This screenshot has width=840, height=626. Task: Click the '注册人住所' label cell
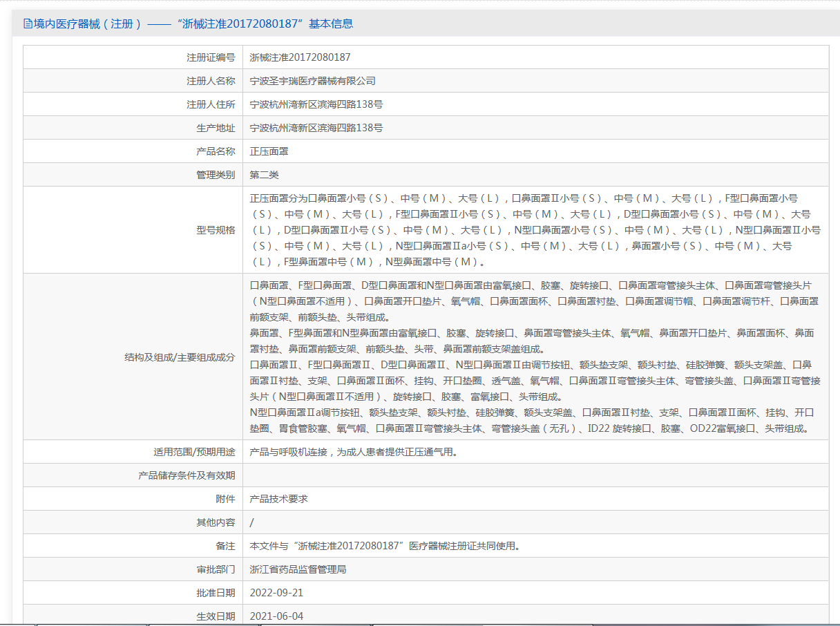pos(133,104)
